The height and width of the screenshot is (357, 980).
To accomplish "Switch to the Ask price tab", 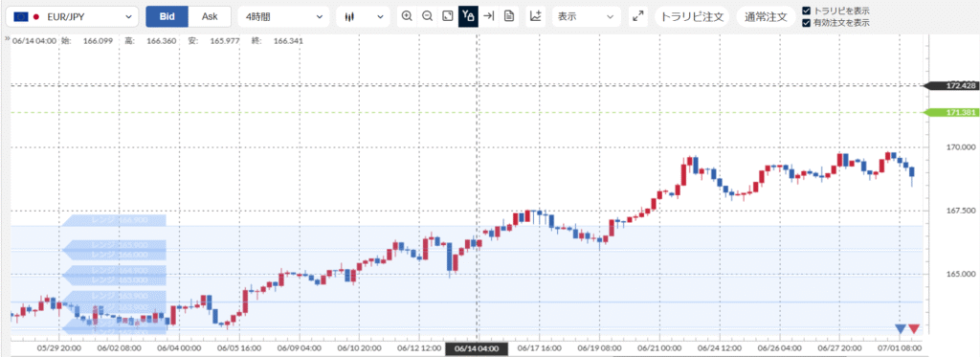I will point(210,17).
